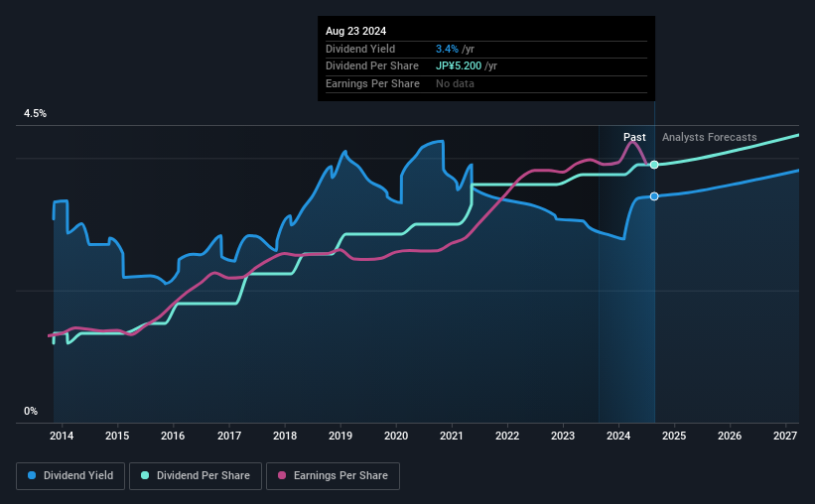
Task: Click the 2016 x-axis label
Action: (x=173, y=436)
